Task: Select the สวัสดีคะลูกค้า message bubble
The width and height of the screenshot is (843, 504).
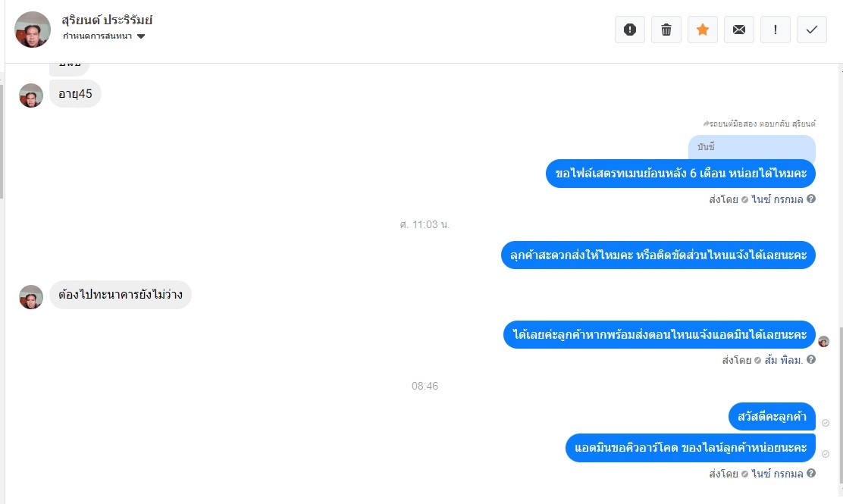Action: tap(772, 416)
